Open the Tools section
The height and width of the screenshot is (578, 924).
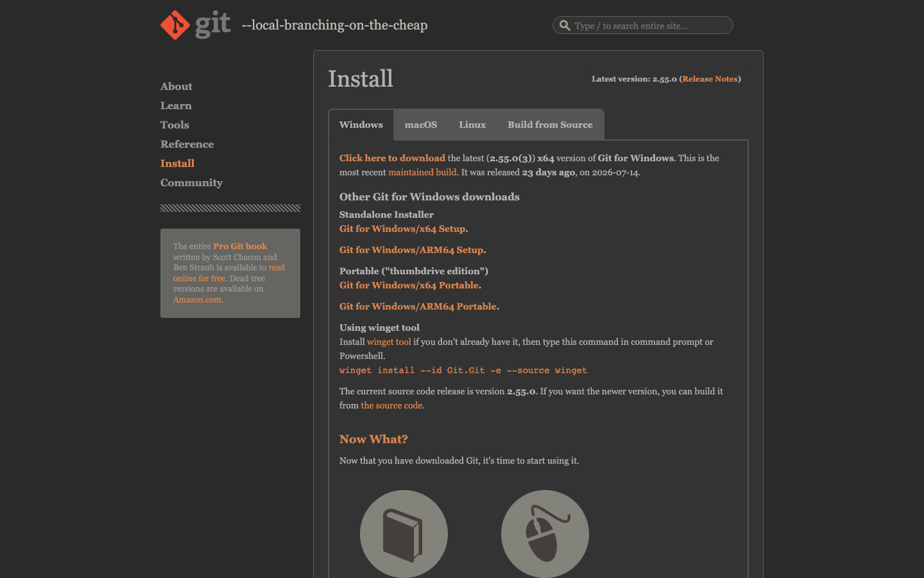(x=175, y=125)
